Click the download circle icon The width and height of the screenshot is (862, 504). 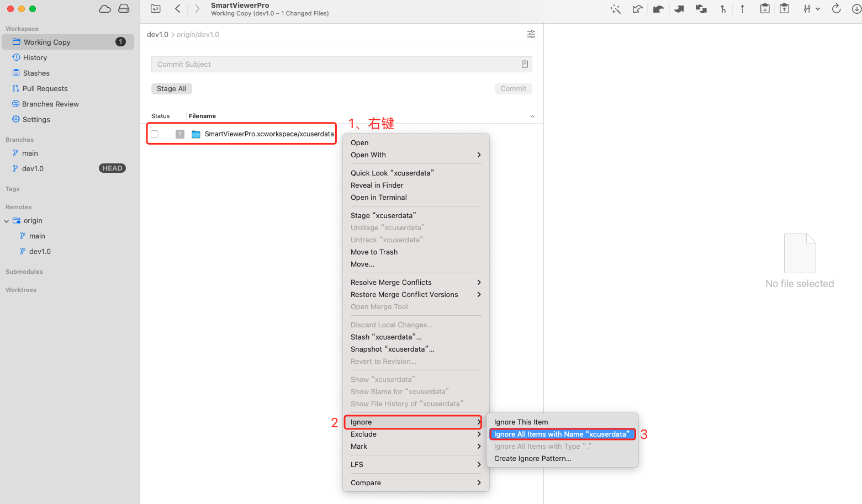click(856, 9)
